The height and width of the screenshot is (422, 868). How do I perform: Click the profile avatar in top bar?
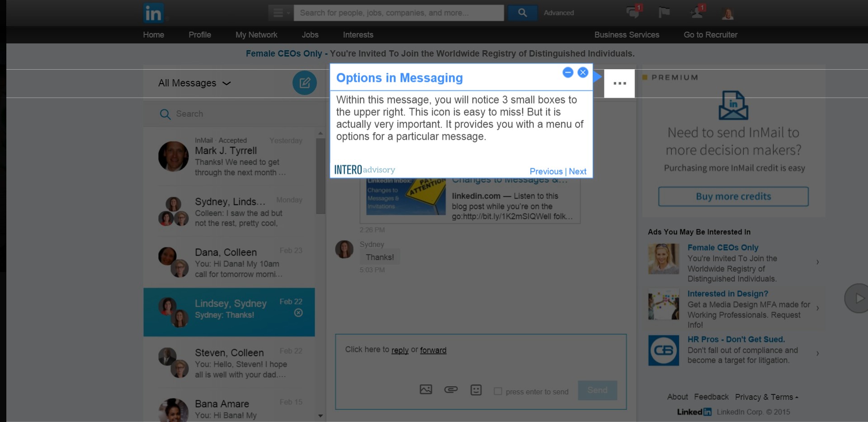tap(727, 14)
